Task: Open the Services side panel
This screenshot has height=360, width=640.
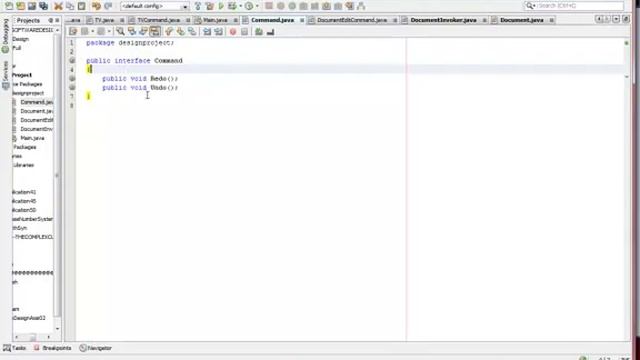Action: tap(5, 75)
